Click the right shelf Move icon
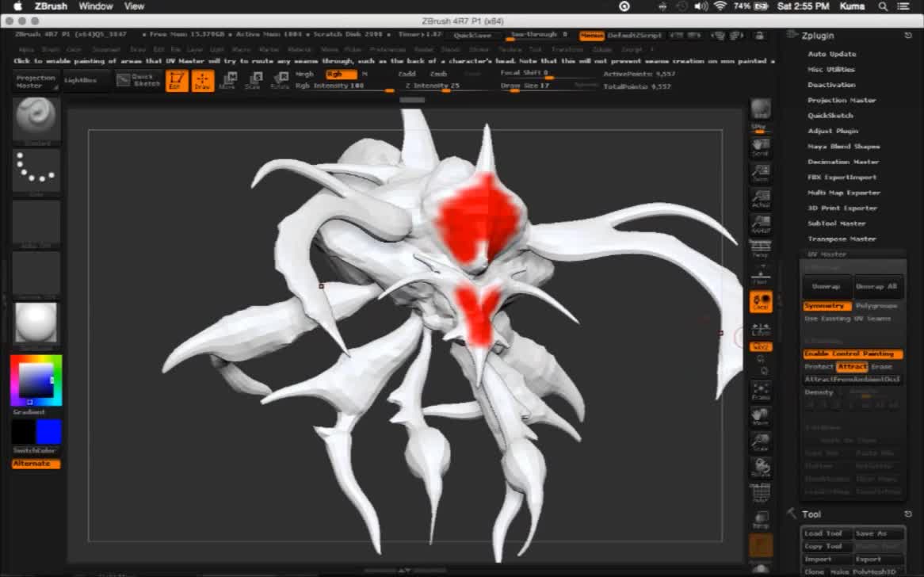 click(x=760, y=417)
